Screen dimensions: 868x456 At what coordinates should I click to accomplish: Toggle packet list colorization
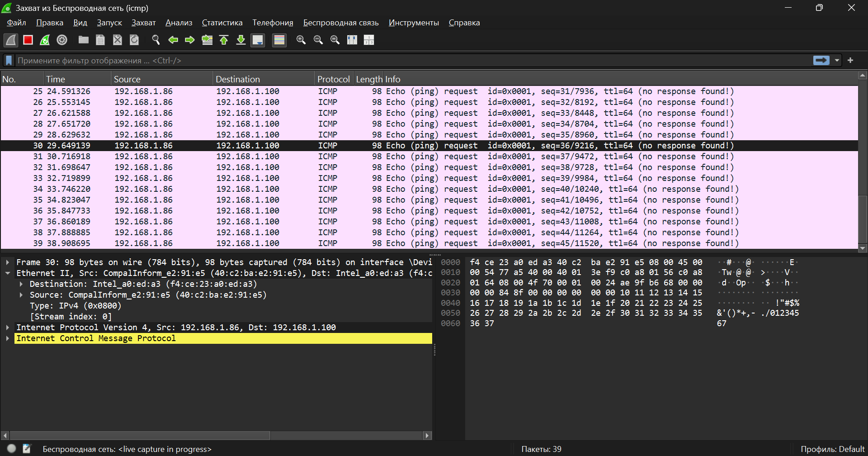tap(279, 40)
